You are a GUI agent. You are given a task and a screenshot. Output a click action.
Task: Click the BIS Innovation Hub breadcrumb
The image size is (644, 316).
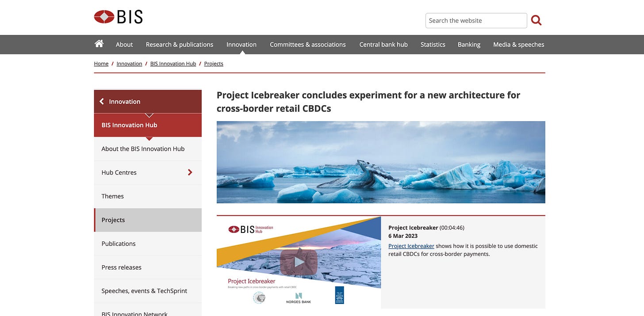173,64
